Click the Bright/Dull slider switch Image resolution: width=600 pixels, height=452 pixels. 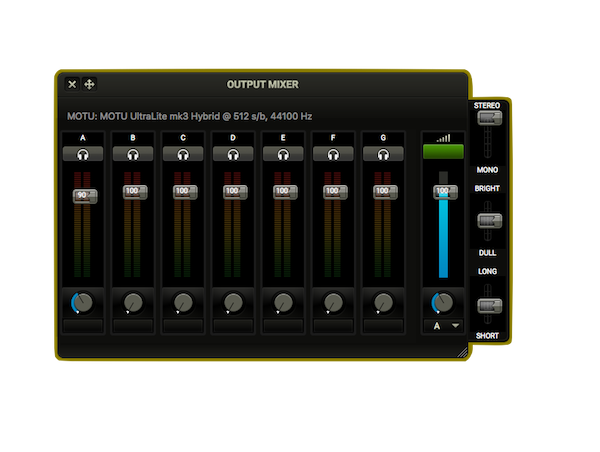click(x=489, y=221)
